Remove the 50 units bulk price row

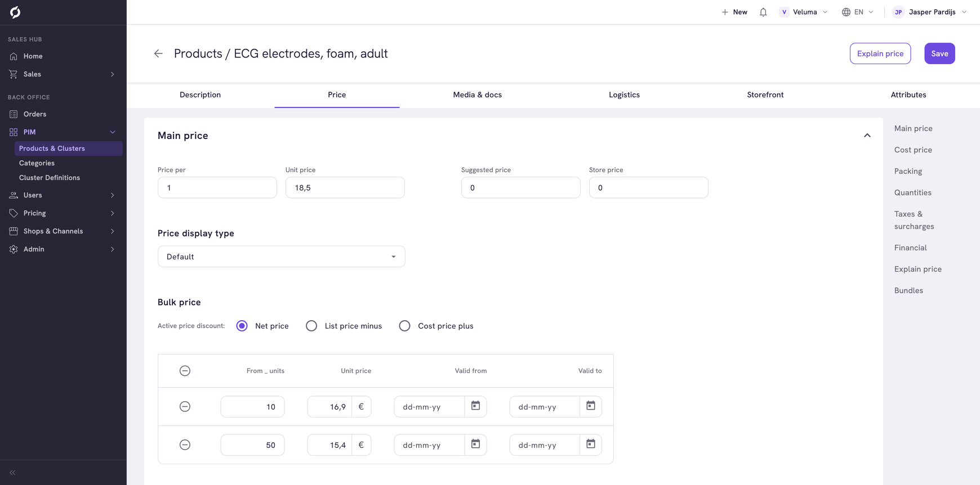(x=185, y=445)
